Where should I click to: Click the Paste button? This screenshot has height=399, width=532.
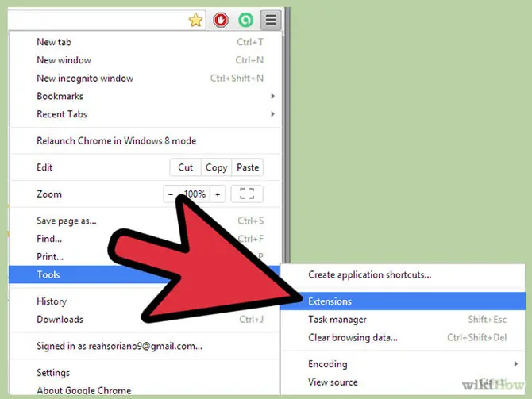tap(248, 167)
